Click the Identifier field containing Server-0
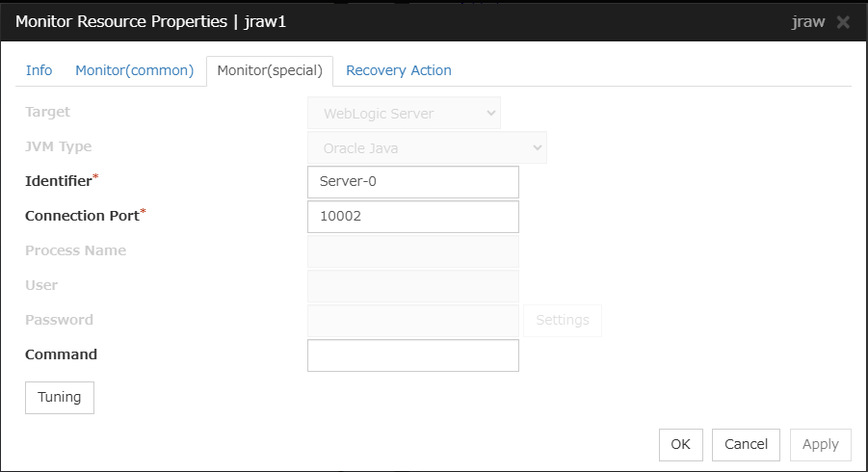The image size is (868, 472). 412,182
